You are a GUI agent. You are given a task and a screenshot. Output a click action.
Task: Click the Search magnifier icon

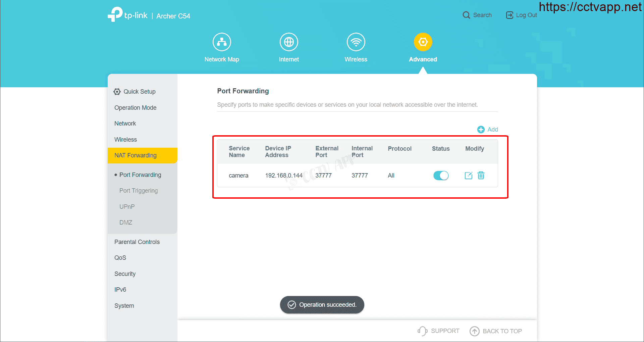(466, 15)
